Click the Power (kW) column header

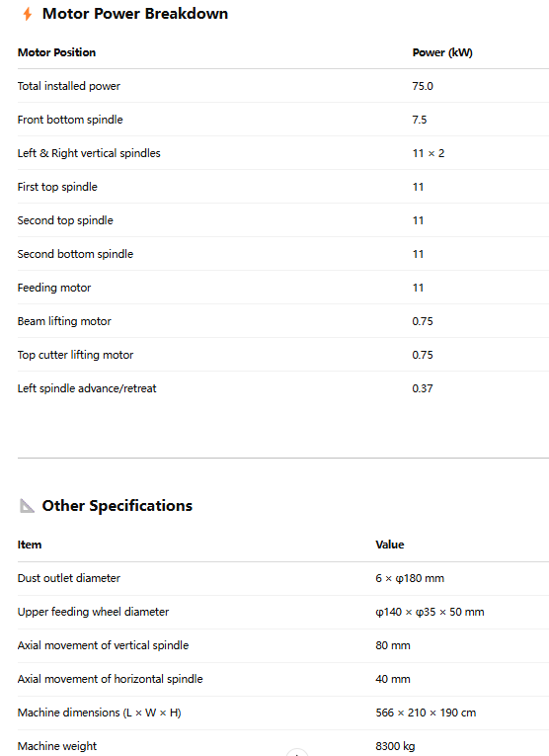442,52
